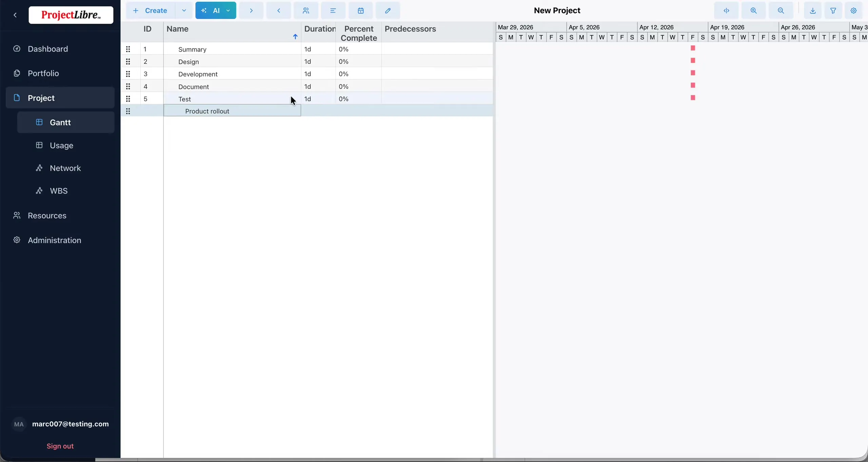The height and width of the screenshot is (462, 868).
Task: Open the Administration section
Action: point(60,240)
